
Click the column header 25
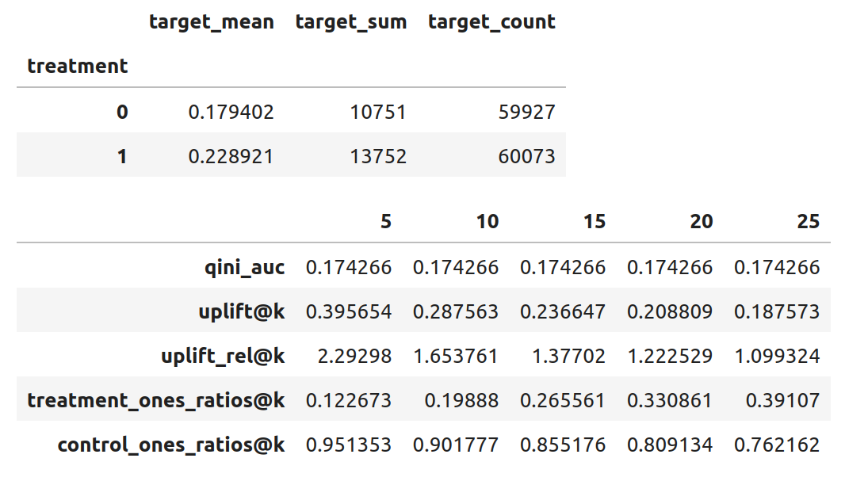[809, 221]
